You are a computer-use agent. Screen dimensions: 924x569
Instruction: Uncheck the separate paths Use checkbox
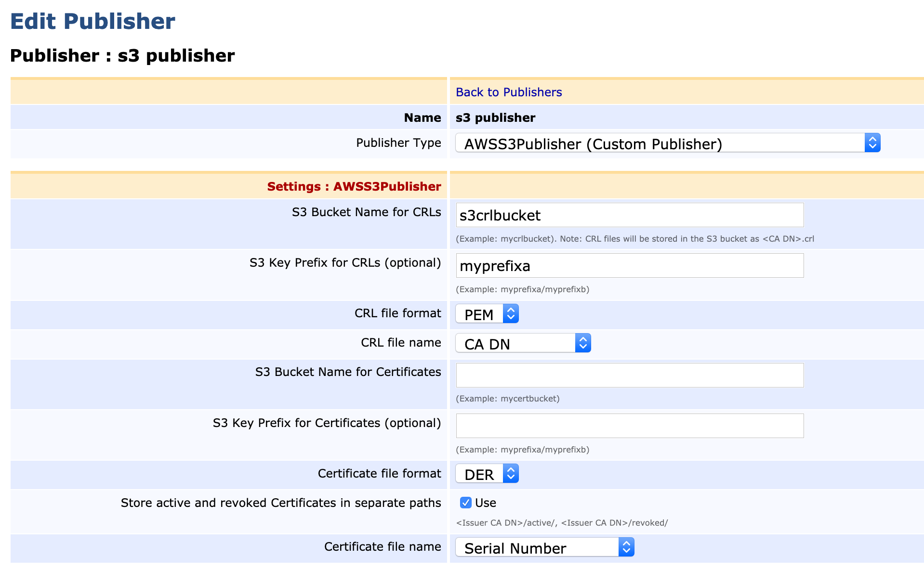tap(465, 503)
